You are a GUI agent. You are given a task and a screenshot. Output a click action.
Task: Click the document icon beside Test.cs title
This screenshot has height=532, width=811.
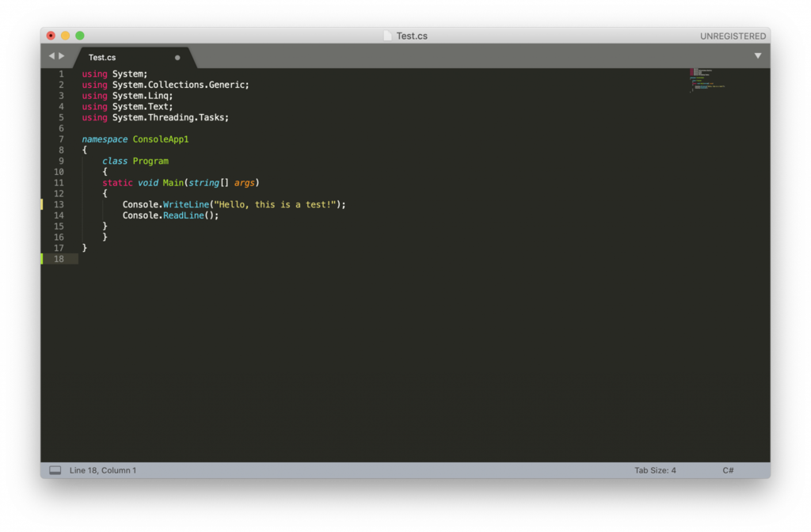(386, 35)
